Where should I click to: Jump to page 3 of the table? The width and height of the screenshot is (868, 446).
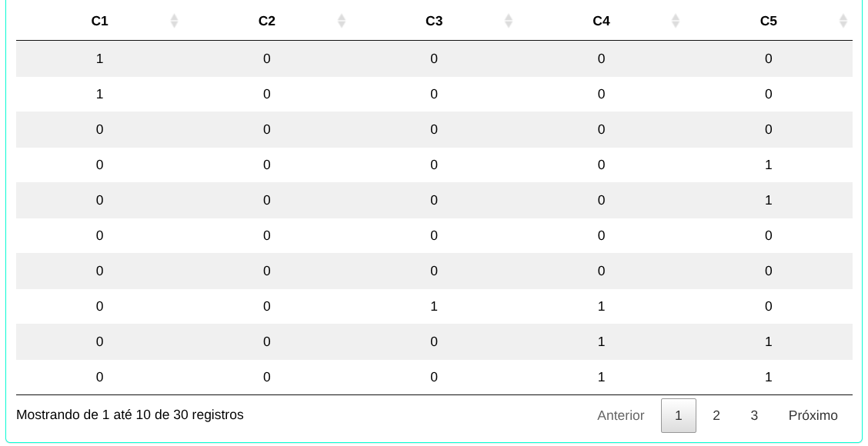pyautogui.click(x=754, y=415)
